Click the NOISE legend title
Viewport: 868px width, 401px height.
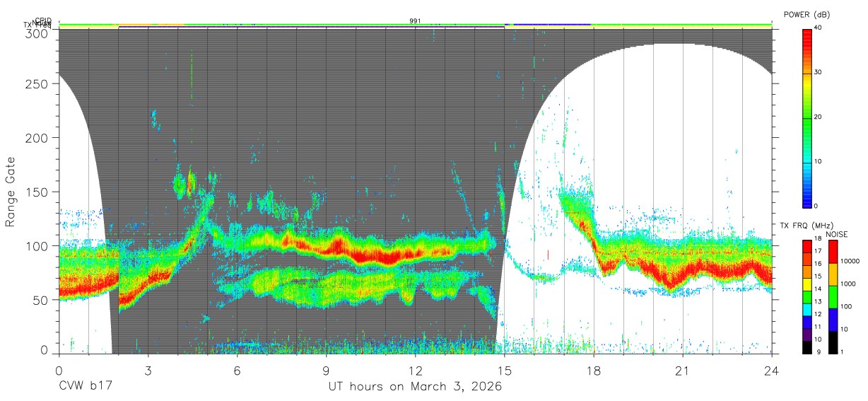point(838,234)
